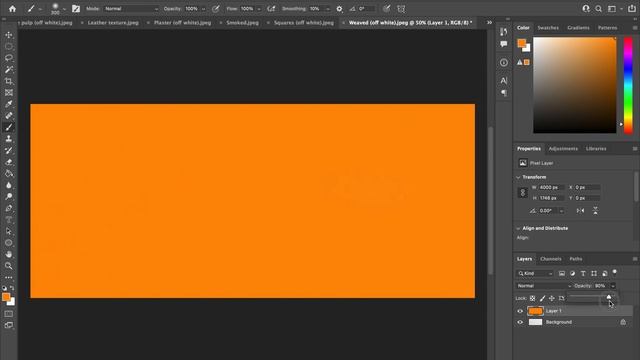640x360 pixels.
Task: Lock transparent pixels on layer
Action: pos(532,298)
